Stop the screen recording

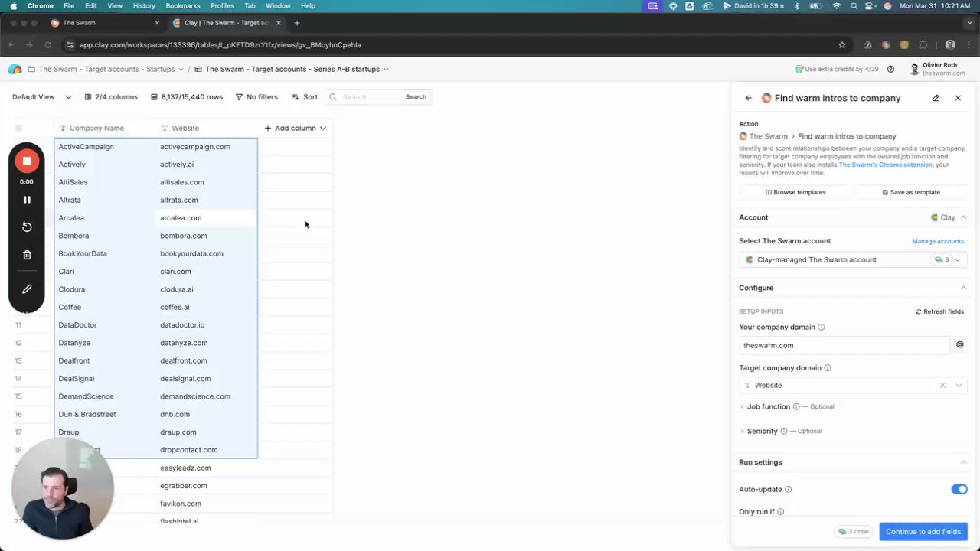click(27, 161)
